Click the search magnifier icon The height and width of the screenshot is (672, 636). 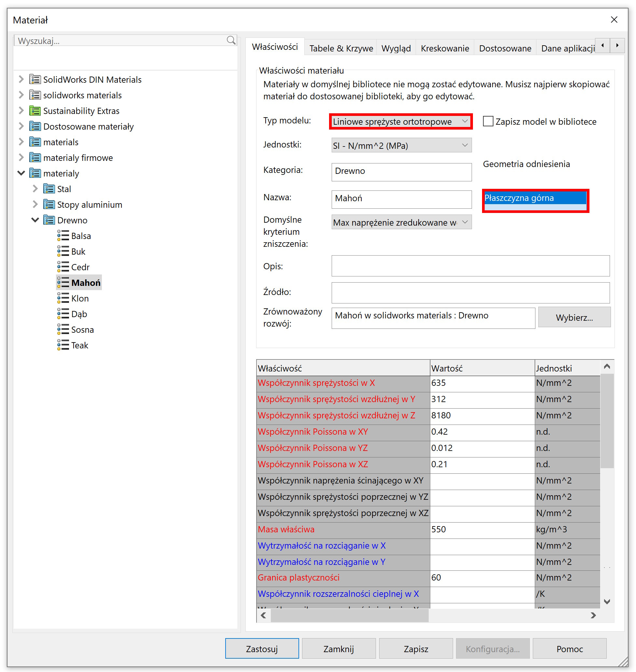pyautogui.click(x=231, y=40)
